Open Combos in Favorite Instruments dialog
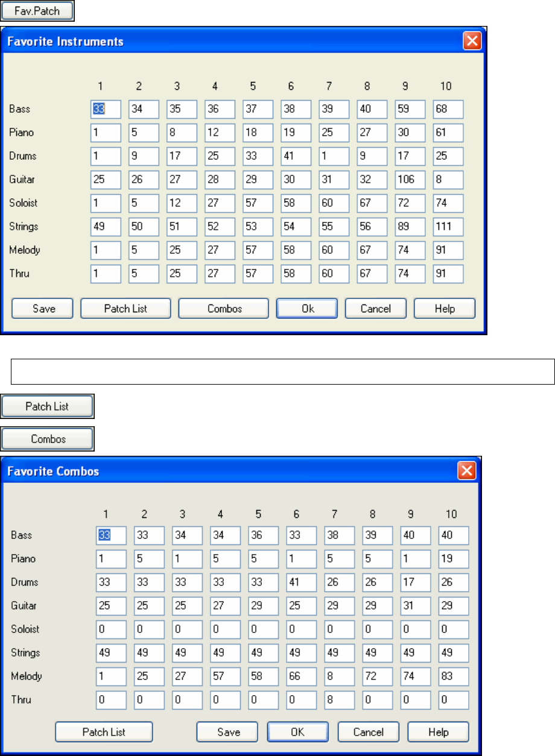This screenshot has width=555, height=756. pos(224,308)
